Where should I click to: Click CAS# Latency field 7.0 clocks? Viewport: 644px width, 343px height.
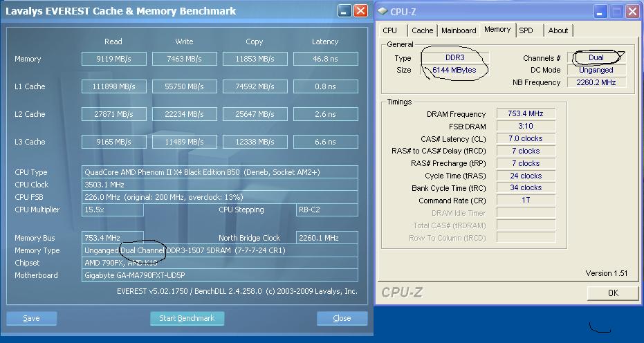click(x=526, y=138)
